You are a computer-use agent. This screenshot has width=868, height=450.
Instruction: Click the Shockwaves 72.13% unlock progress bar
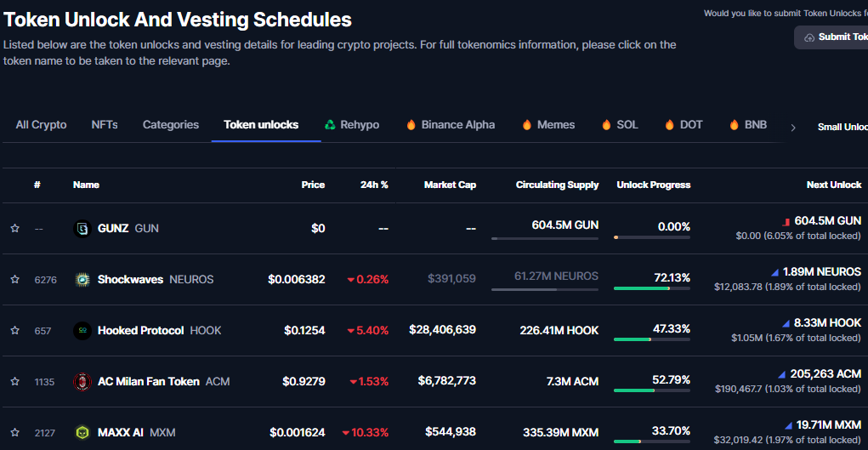(x=652, y=288)
